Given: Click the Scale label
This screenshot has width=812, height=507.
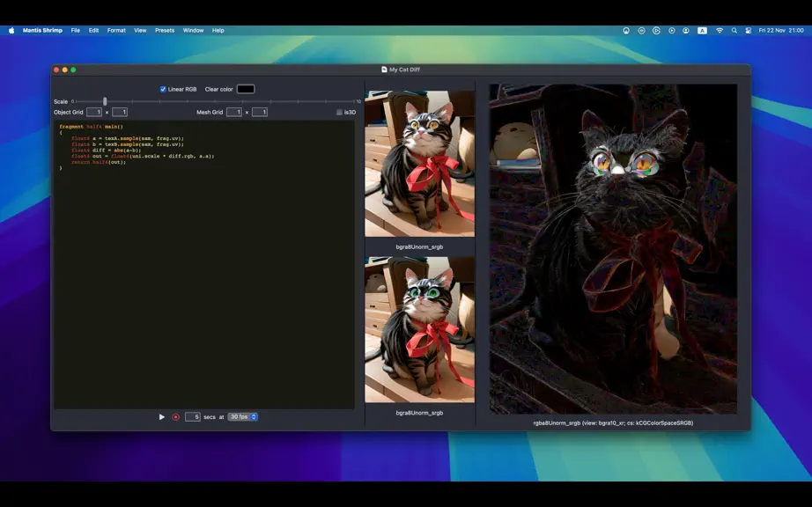Looking at the screenshot, I should [61, 102].
